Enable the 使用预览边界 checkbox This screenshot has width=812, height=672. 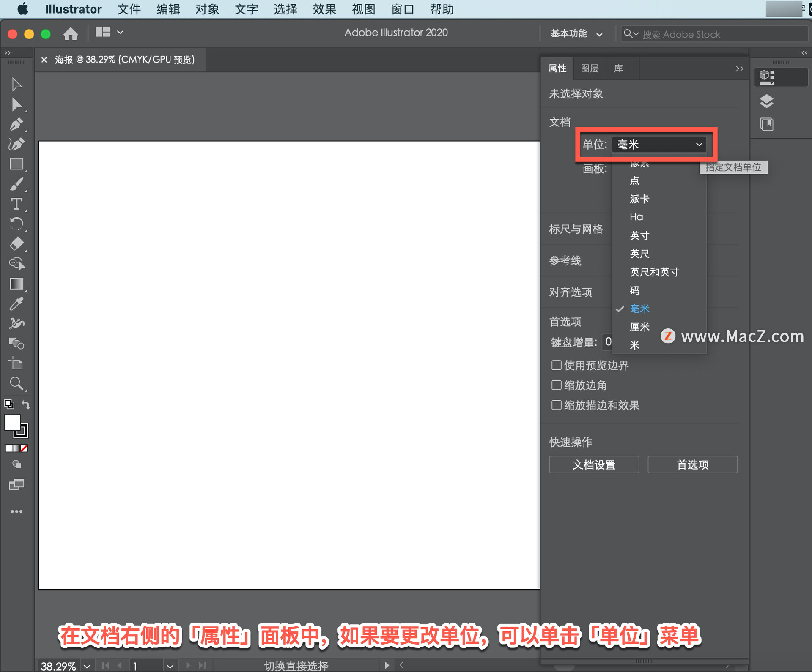coord(557,365)
